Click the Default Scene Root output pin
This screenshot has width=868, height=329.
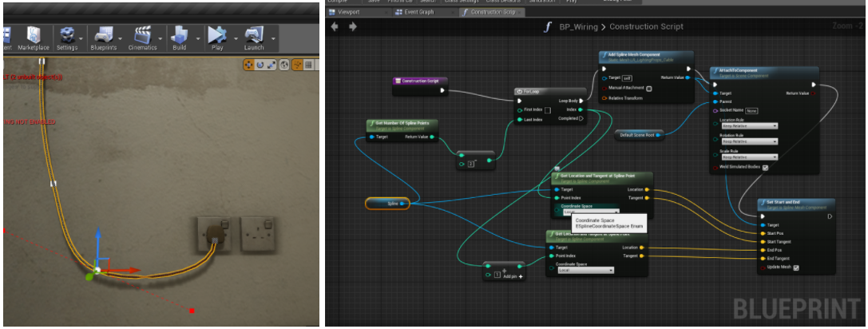658,135
